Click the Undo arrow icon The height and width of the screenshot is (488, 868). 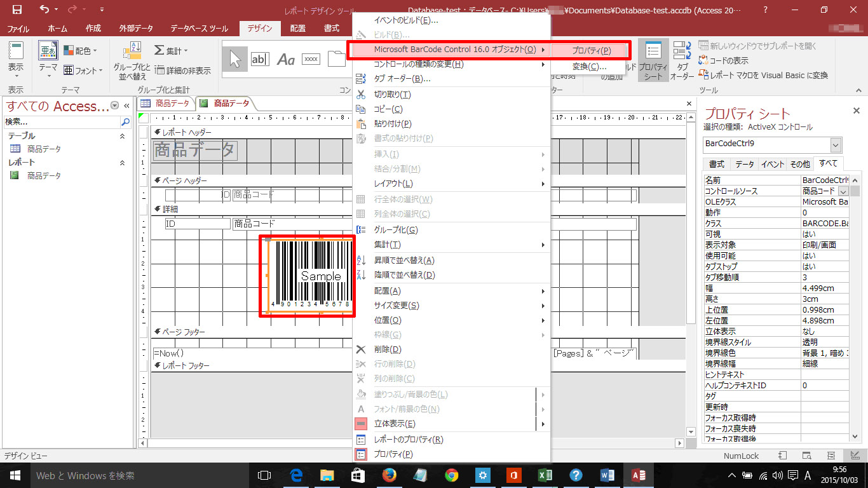44,10
